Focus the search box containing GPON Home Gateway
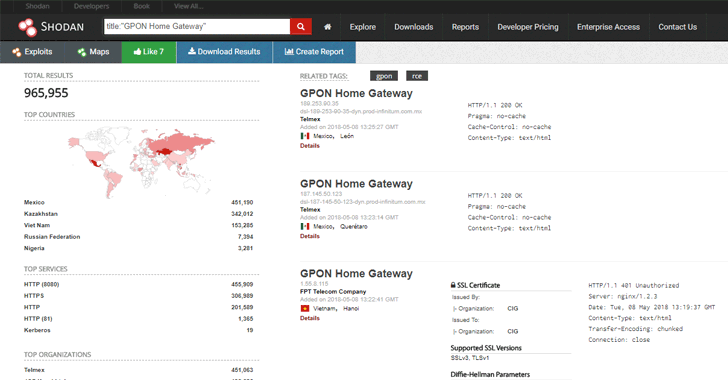This screenshot has width=728, height=380. coord(197,26)
